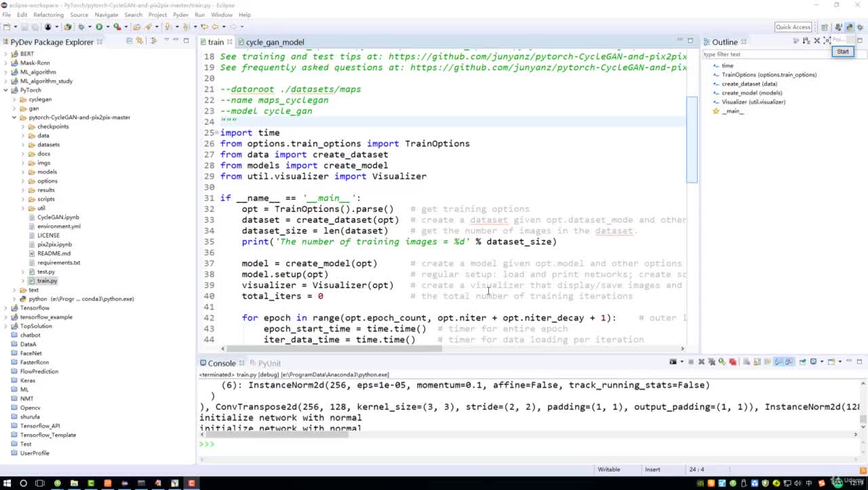Toggle Word Wrap in Console
Viewport: 868px width, 490px height.
pyautogui.click(x=767, y=362)
